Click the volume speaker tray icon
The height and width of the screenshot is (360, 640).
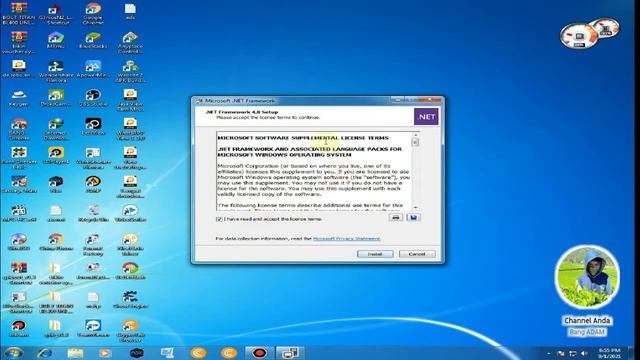coord(584,353)
